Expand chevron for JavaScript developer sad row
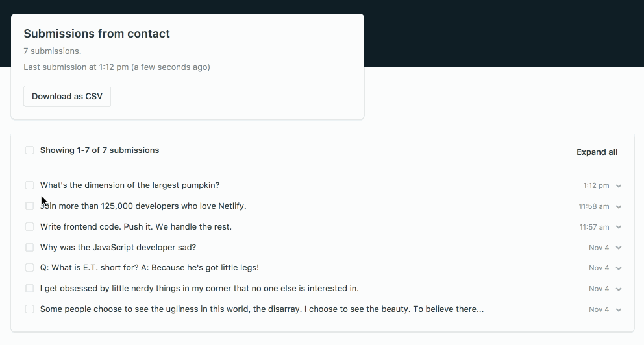The image size is (644, 345). coord(619,248)
